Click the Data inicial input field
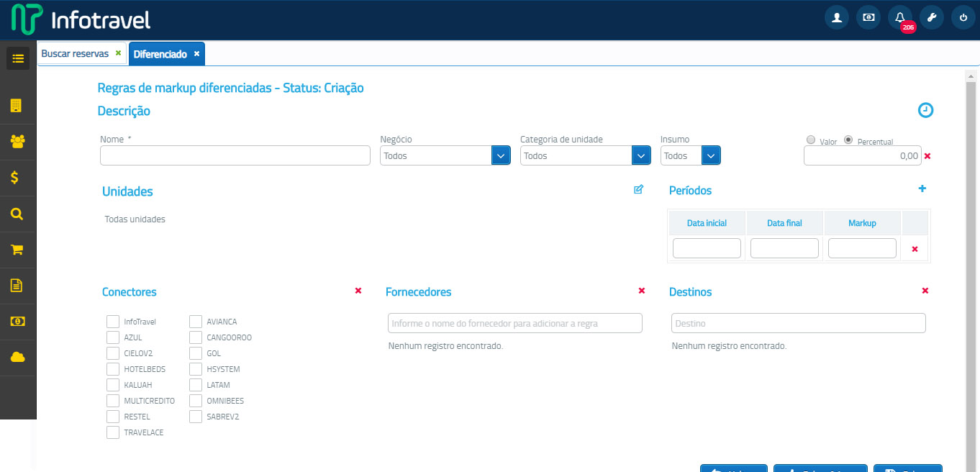The image size is (980, 472). pyautogui.click(x=707, y=248)
